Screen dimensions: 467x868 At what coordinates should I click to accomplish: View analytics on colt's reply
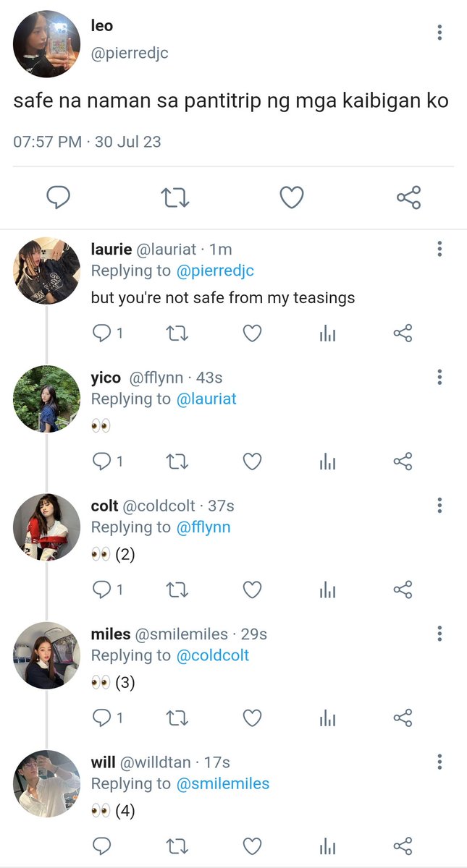tap(327, 590)
